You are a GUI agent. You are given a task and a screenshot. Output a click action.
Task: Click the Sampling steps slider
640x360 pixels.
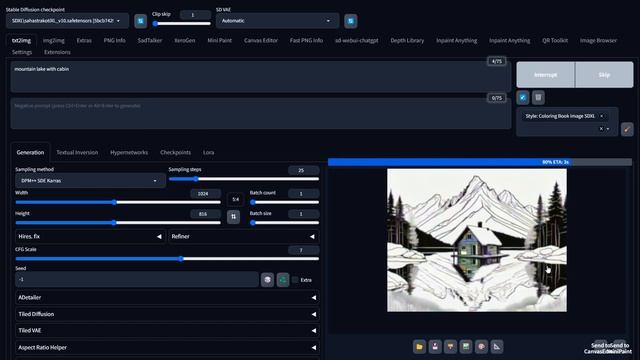point(244,179)
